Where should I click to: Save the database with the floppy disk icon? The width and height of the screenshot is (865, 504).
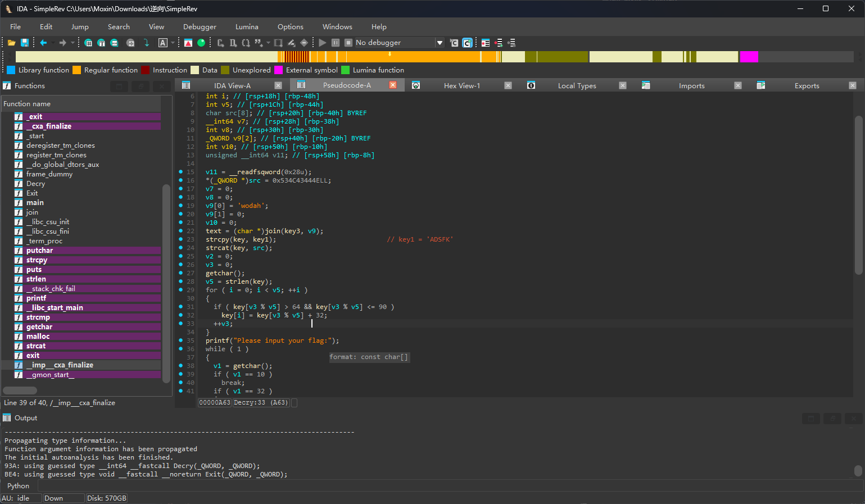25,43
